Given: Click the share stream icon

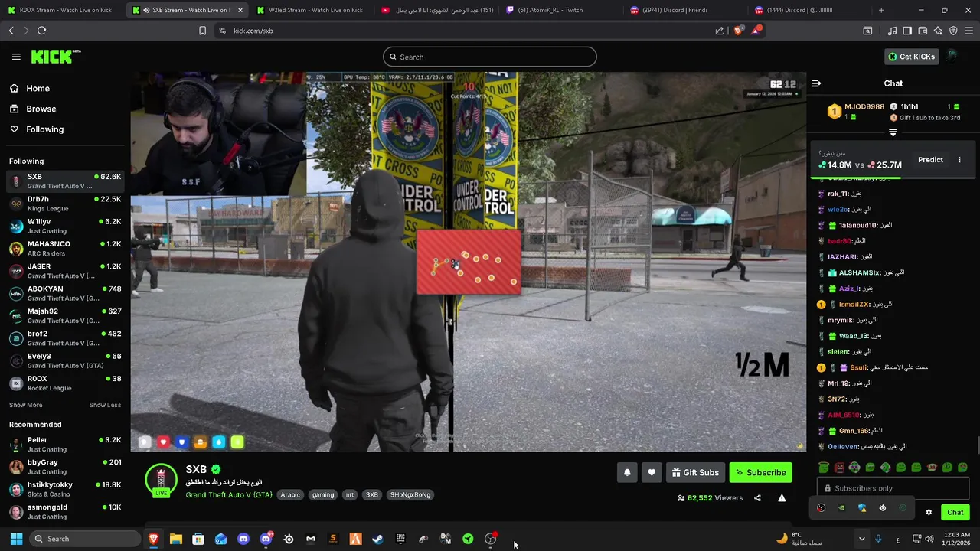Looking at the screenshot, I should pos(757,498).
